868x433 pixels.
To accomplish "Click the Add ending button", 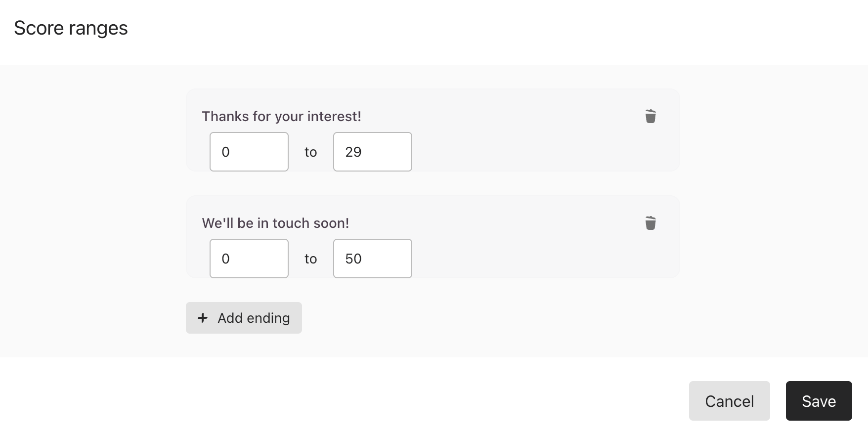I will pyautogui.click(x=244, y=318).
